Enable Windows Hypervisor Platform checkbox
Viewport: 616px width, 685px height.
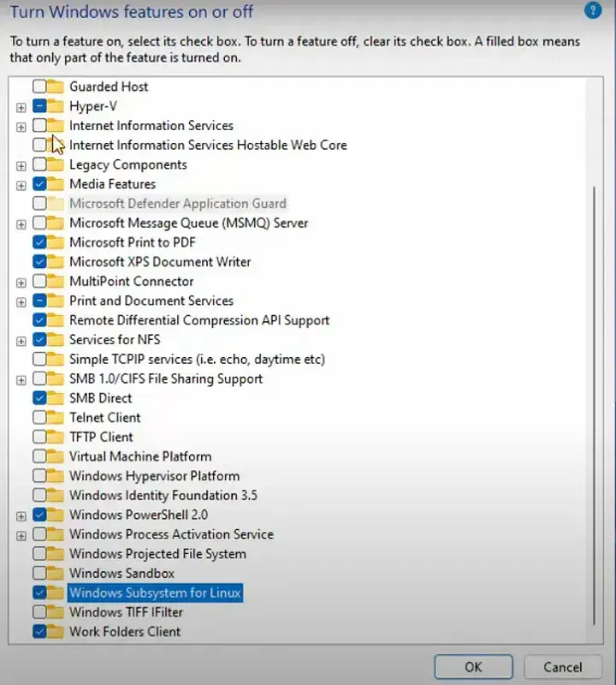tap(39, 476)
